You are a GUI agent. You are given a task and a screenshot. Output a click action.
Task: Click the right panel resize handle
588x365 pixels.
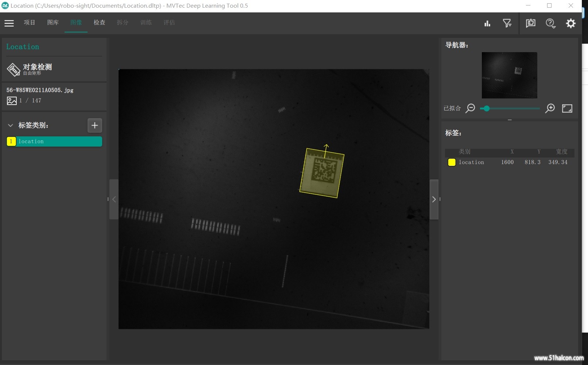pyautogui.click(x=440, y=199)
